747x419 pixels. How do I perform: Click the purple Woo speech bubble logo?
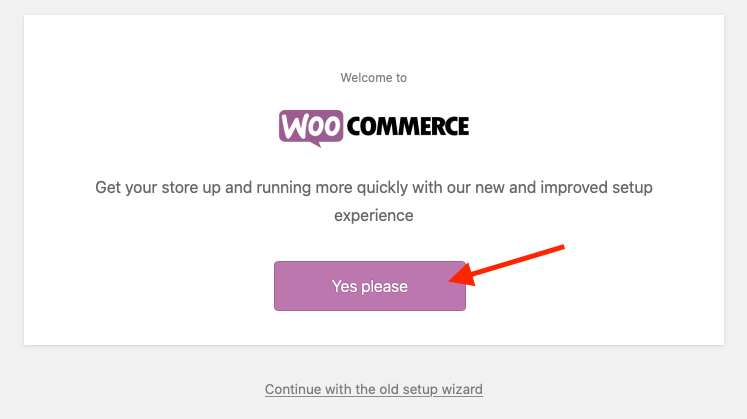tap(311, 127)
